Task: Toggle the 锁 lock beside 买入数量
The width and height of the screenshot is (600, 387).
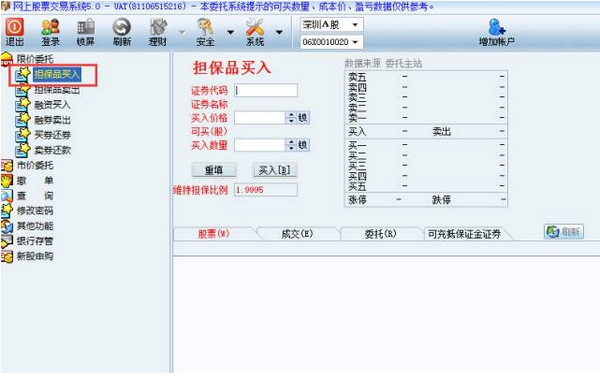Action: click(303, 145)
